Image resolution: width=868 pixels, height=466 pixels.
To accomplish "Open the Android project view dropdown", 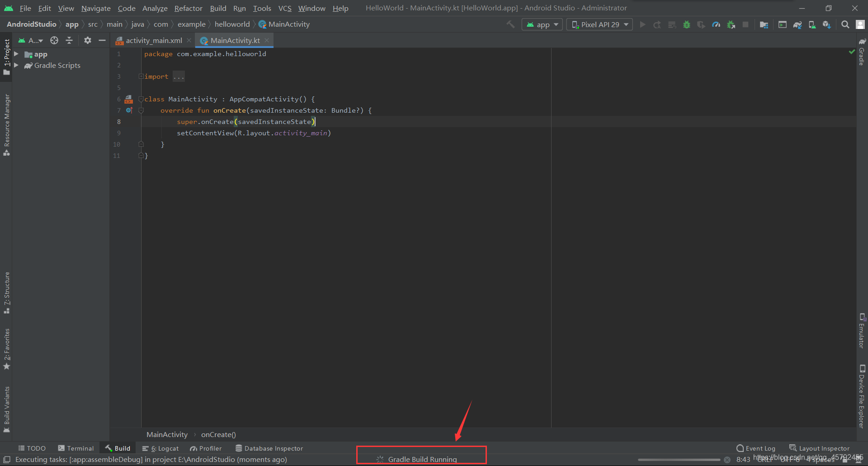I will [31, 40].
